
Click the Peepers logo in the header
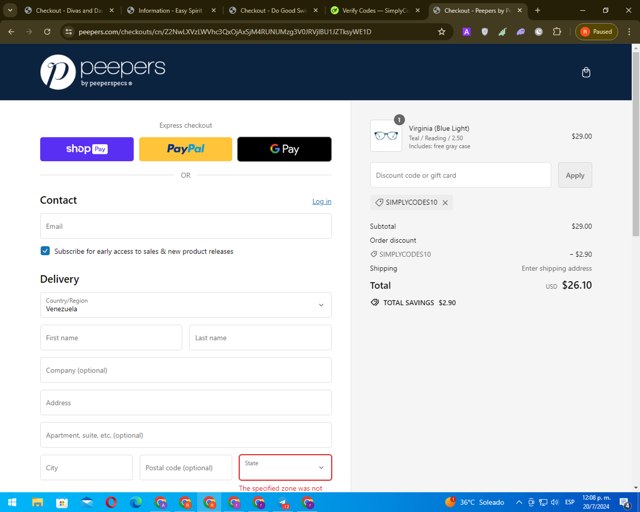click(x=103, y=72)
